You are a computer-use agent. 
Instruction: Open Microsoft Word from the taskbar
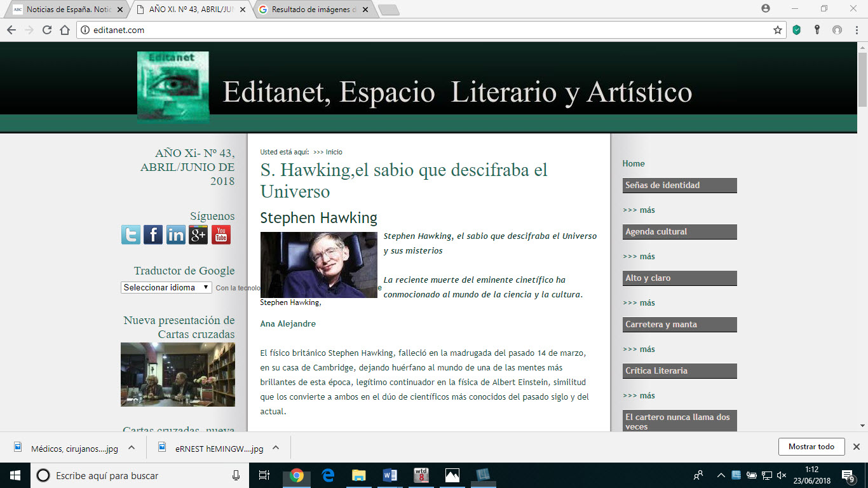click(x=390, y=475)
